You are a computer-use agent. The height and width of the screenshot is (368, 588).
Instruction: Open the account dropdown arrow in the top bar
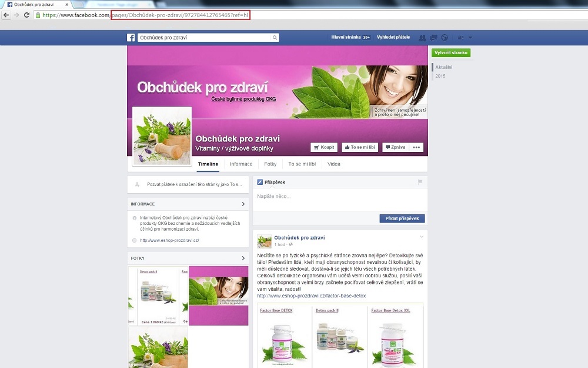coord(470,38)
